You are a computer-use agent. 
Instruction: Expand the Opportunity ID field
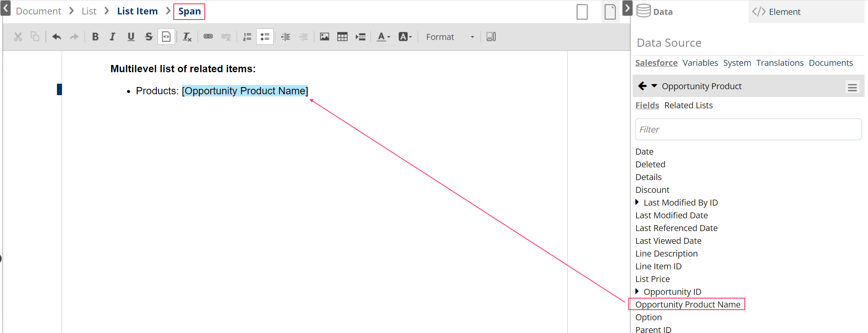pos(637,291)
